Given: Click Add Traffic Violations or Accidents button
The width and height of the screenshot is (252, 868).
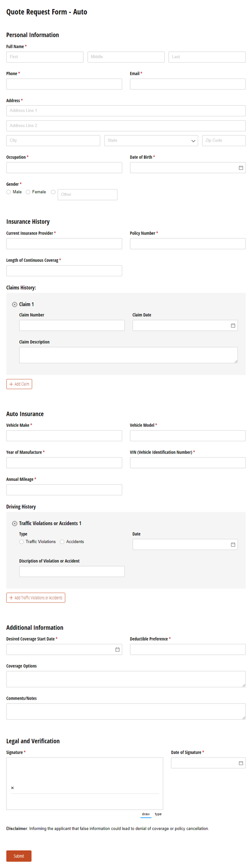Looking at the screenshot, I should pyautogui.click(x=36, y=598).
